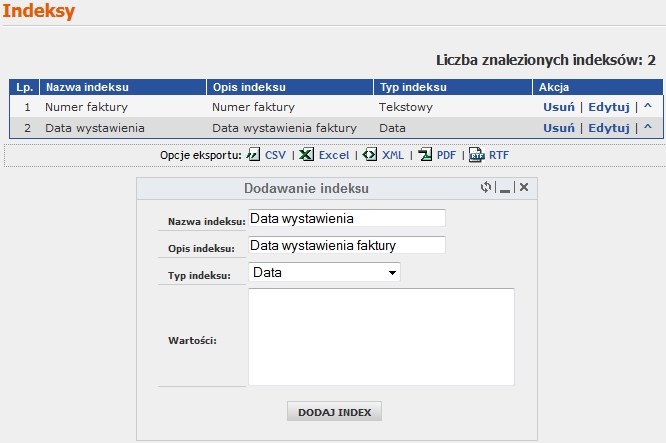Sort by Nazwa indeksu column header
The image size is (666, 443).
pos(87,87)
